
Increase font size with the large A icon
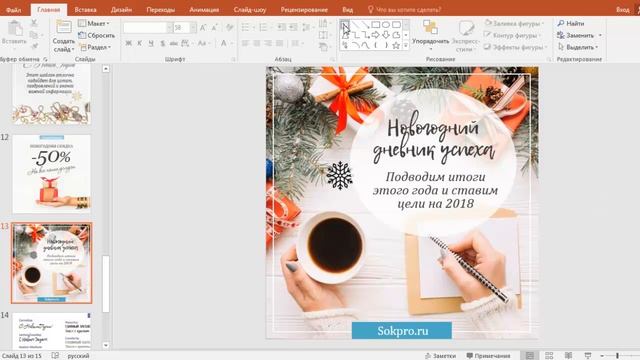click(203, 27)
